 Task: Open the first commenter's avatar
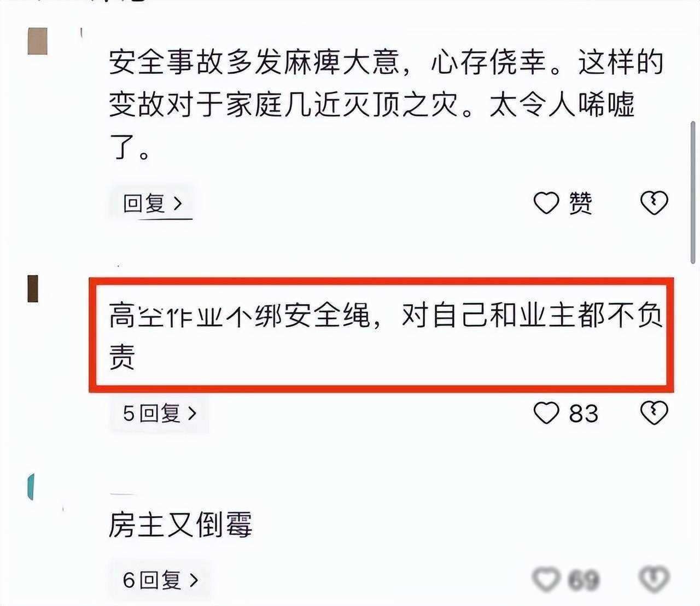click(x=38, y=41)
